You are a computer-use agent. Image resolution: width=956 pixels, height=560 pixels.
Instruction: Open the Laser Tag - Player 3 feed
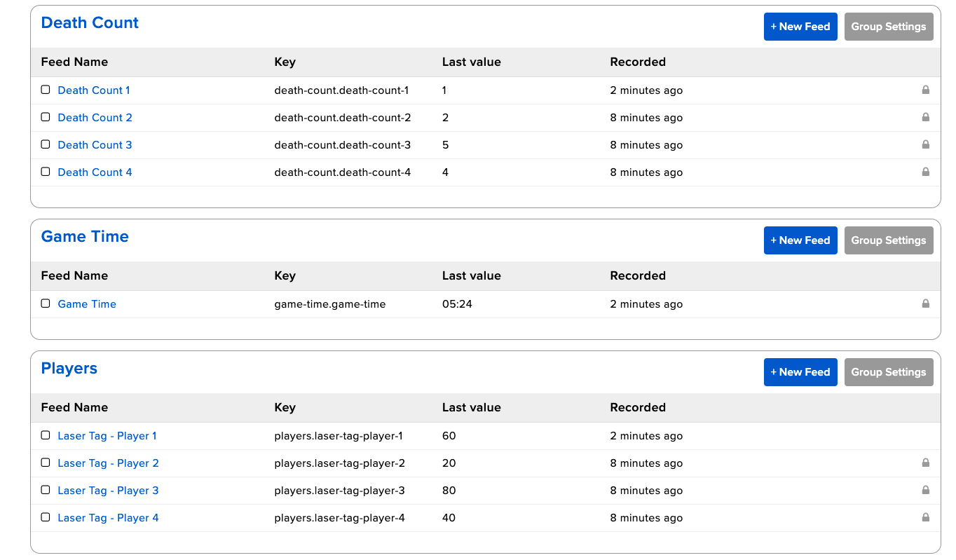click(x=108, y=491)
